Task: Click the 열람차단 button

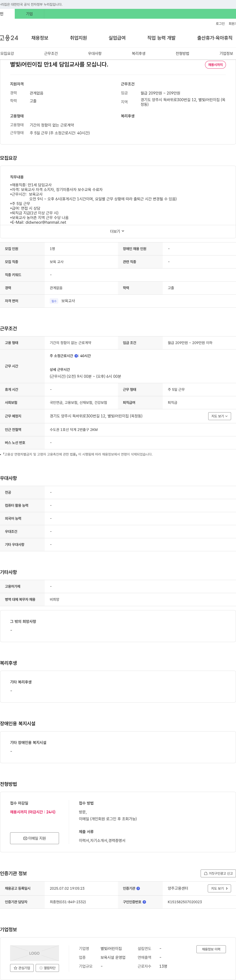Action: click(47, 968)
